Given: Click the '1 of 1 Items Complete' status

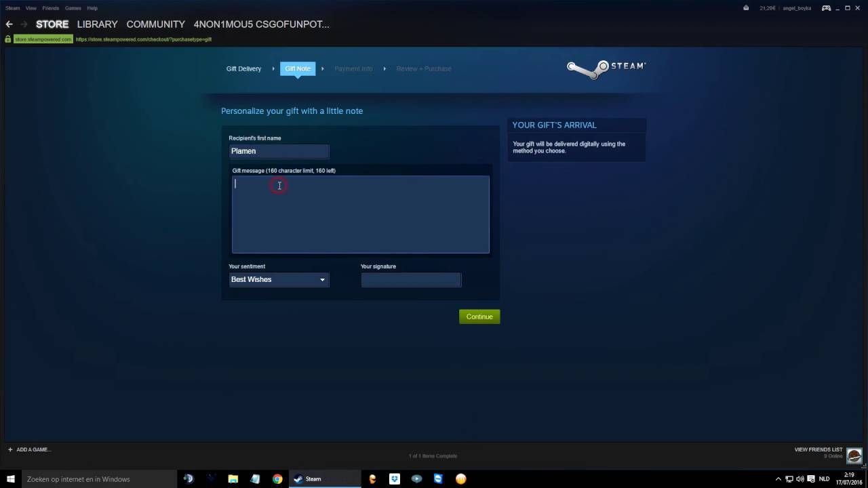Looking at the screenshot, I should (x=433, y=456).
